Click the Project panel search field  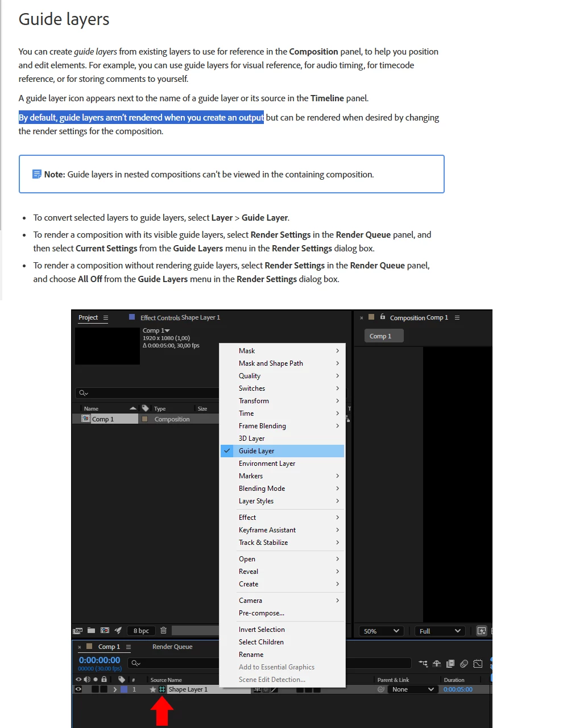(148, 393)
